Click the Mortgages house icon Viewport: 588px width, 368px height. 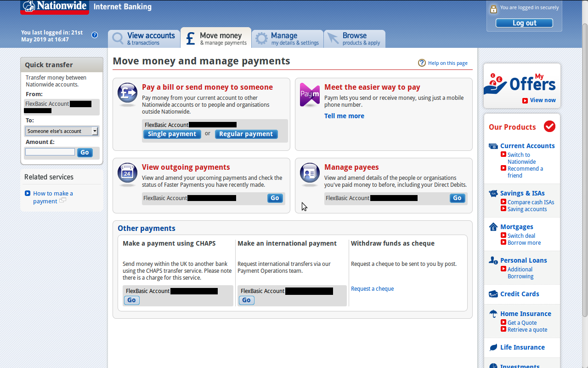[493, 227]
